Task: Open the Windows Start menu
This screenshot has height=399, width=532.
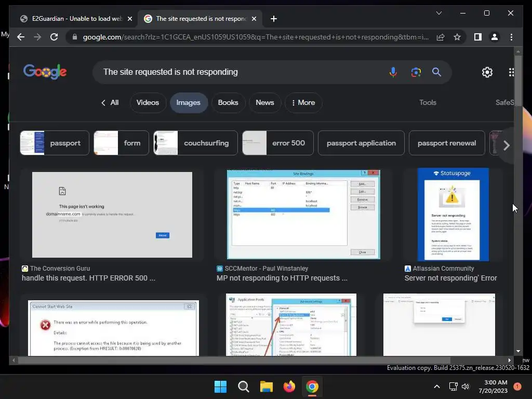Action: (220, 387)
